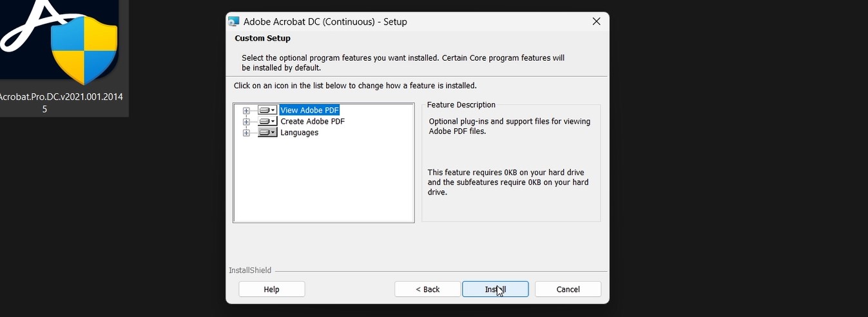Click the Adobe Acrobat DC Setup title bar text
The height and width of the screenshot is (317, 868).
[x=325, y=22]
